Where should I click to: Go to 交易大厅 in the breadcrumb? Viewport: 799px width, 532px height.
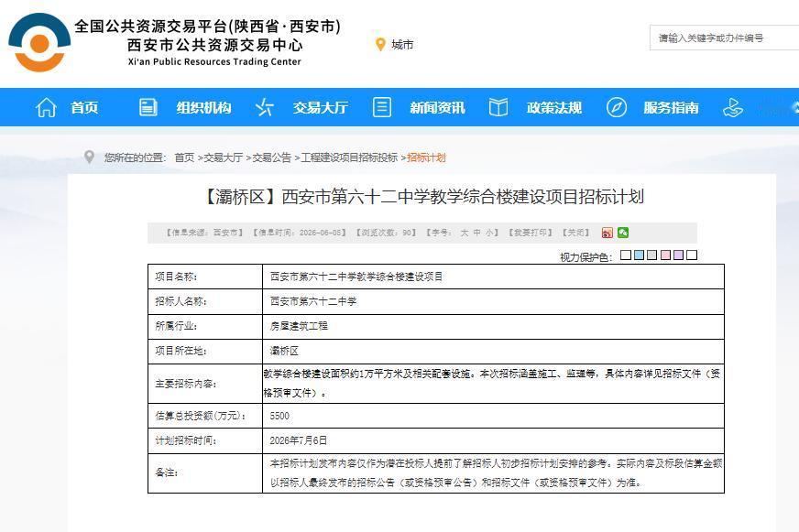(224, 157)
